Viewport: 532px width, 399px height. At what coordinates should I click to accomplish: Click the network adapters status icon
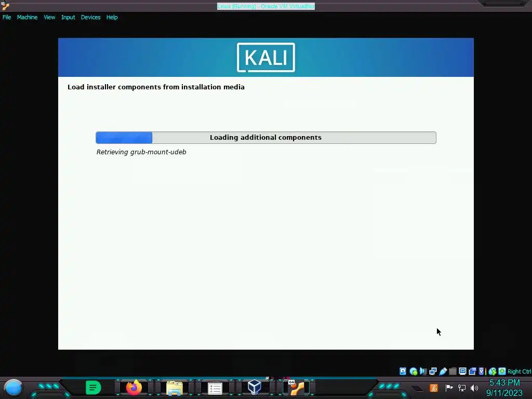tap(433, 371)
